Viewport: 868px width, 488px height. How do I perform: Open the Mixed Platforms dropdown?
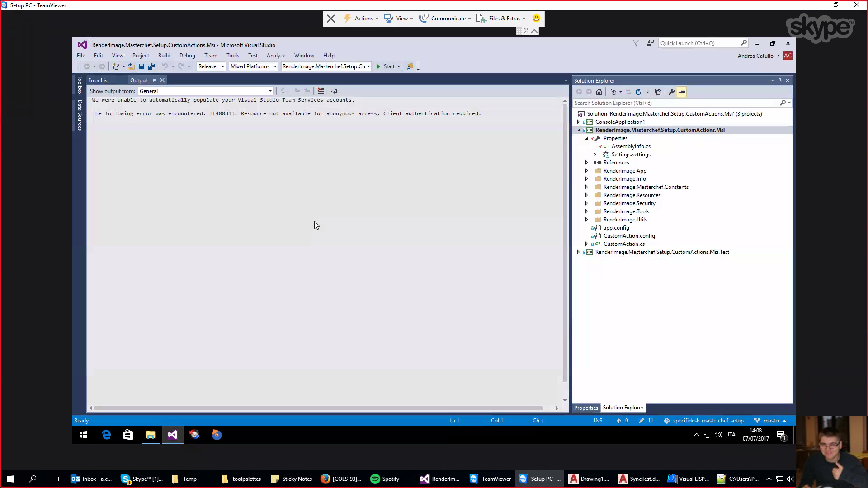253,66
